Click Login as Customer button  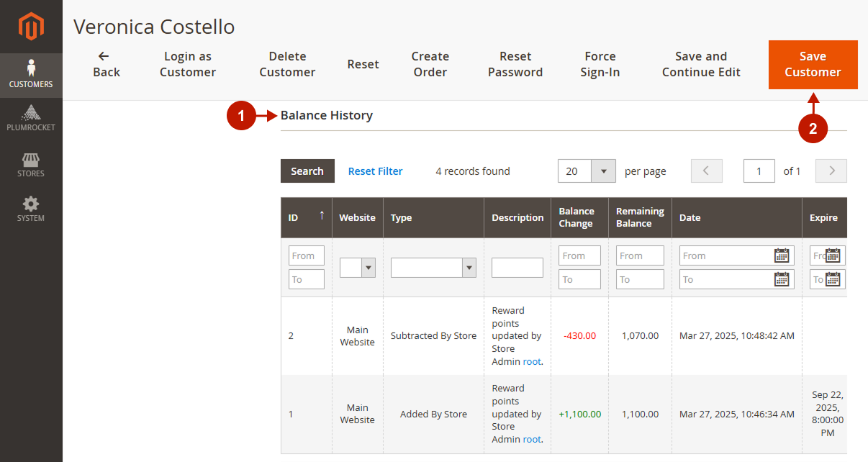point(187,65)
